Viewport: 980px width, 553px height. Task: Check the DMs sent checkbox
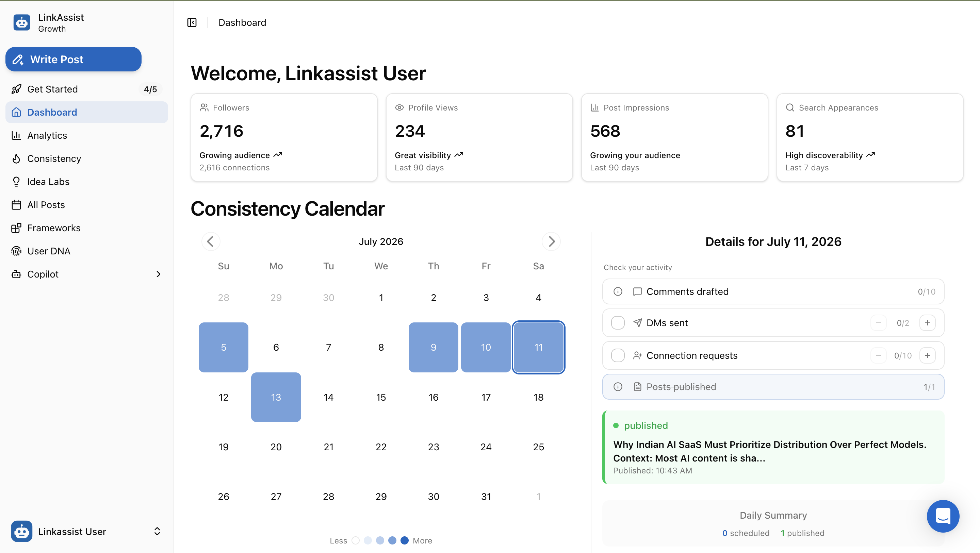pos(618,322)
